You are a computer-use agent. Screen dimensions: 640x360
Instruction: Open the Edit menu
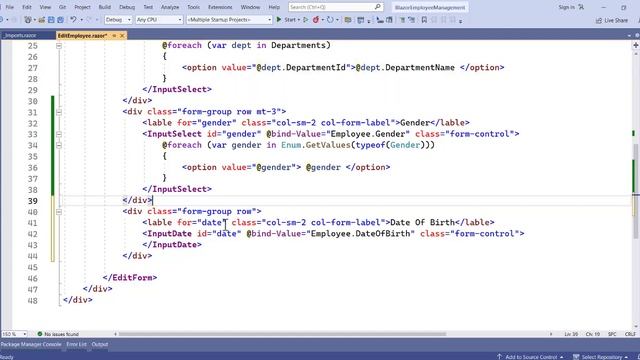point(27,7)
